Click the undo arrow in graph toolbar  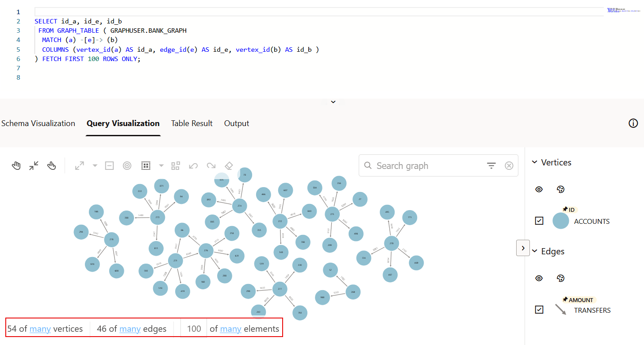(x=193, y=166)
